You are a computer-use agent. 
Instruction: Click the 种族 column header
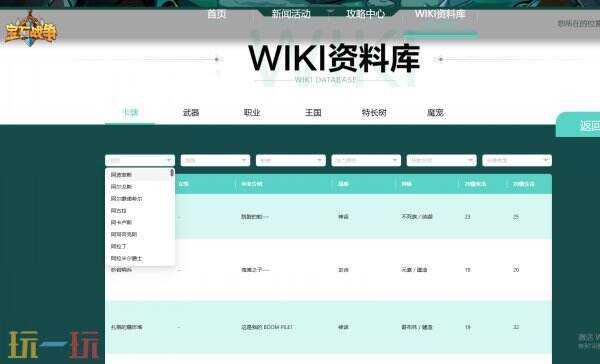pyautogui.click(x=406, y=184)
